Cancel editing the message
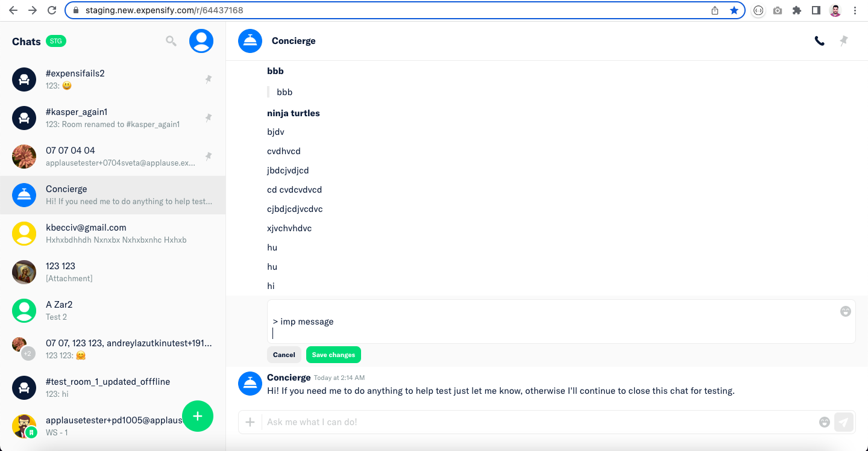The width and height of the screenshot is (868, 451). click(x=284, y=355)
